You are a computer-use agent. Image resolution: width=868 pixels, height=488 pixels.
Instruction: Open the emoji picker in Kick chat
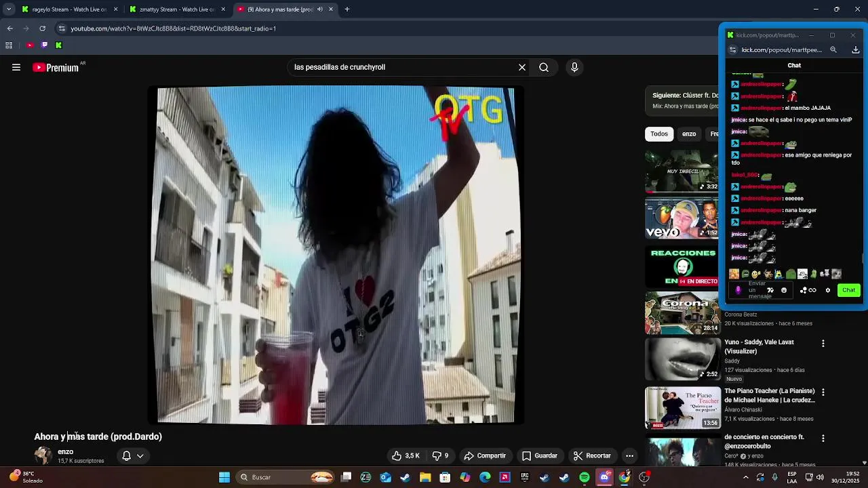click(784, 290)
